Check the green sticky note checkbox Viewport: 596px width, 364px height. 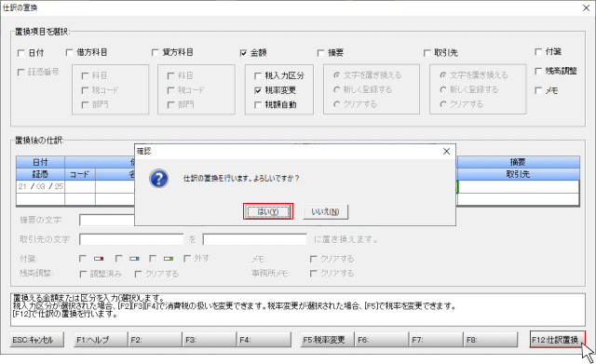click(x=153, y=259)
